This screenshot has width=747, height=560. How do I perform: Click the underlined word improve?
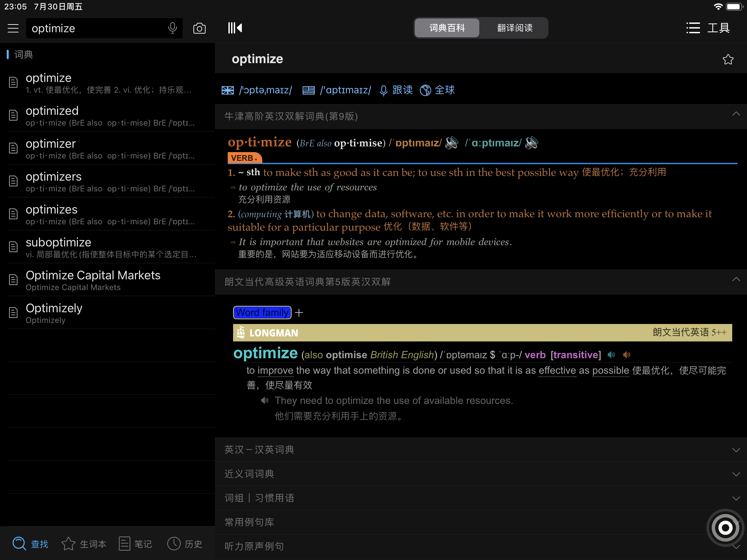coord(275,370)
